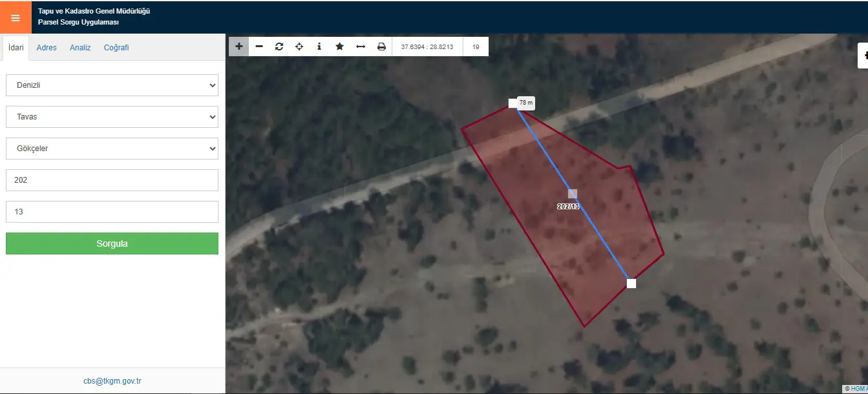Focus the parcel number field containing 13
The width and height of the screenshot is (868, 394).
point(112,212)
